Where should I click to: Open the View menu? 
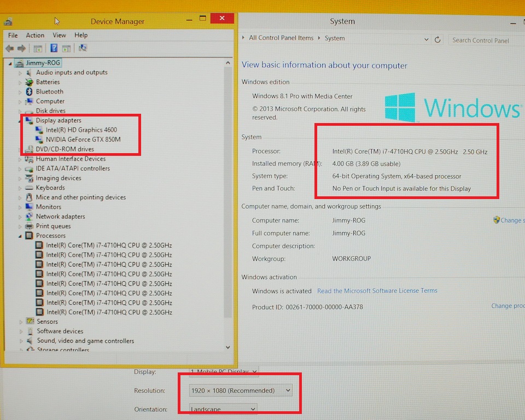coord(59,35)
